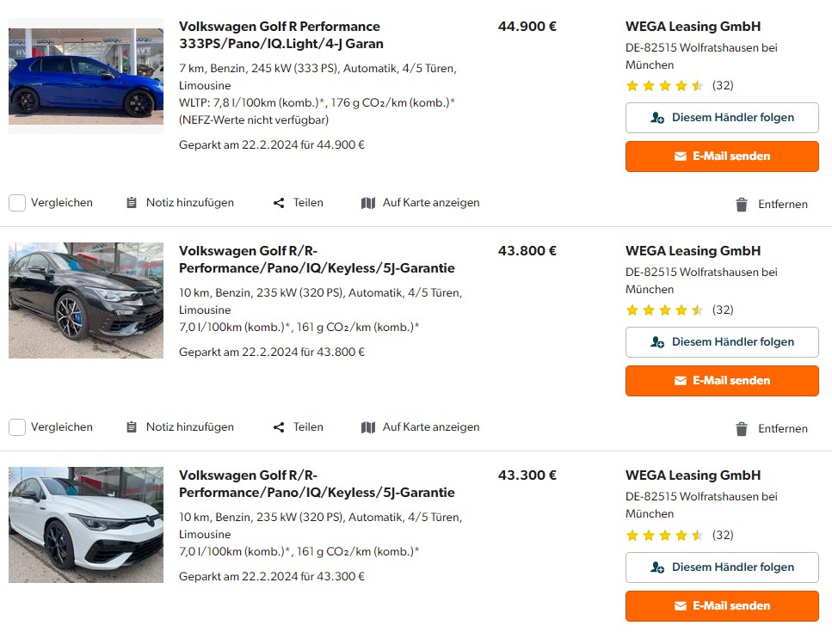Click share icon for the 43.800 € Golf
832x644 pixels.
(x=279, y=427)
